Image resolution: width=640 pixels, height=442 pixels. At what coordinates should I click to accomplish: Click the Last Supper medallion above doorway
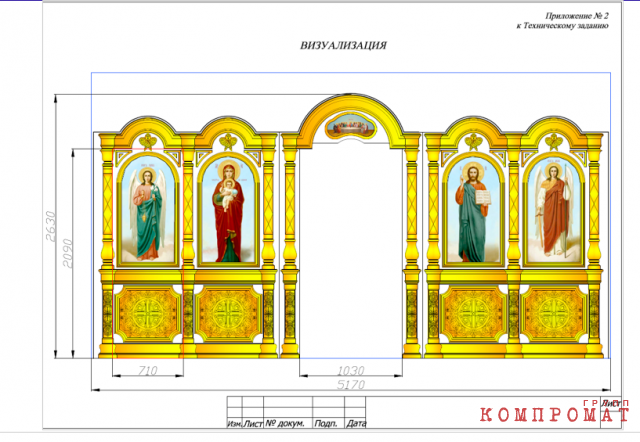[x=351, y=127]
